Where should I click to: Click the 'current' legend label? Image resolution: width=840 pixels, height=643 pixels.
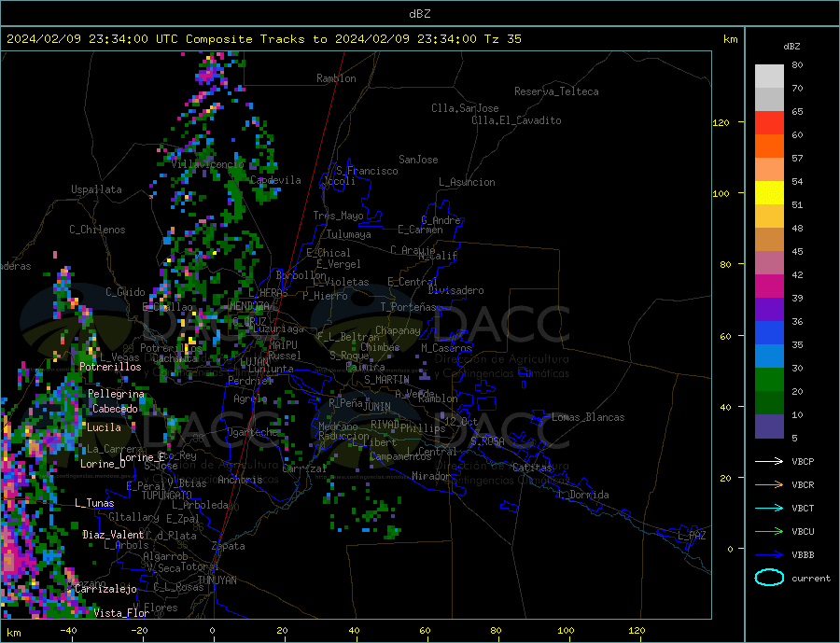[811, 579]
